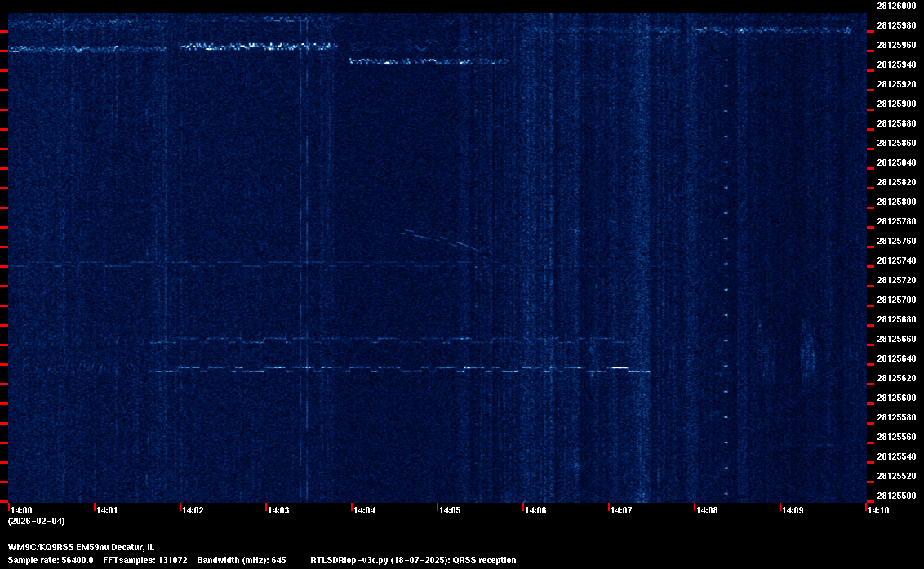Click the 14:07 time axis label
This screenshot has width=924, height=569.
pos(621,511)
